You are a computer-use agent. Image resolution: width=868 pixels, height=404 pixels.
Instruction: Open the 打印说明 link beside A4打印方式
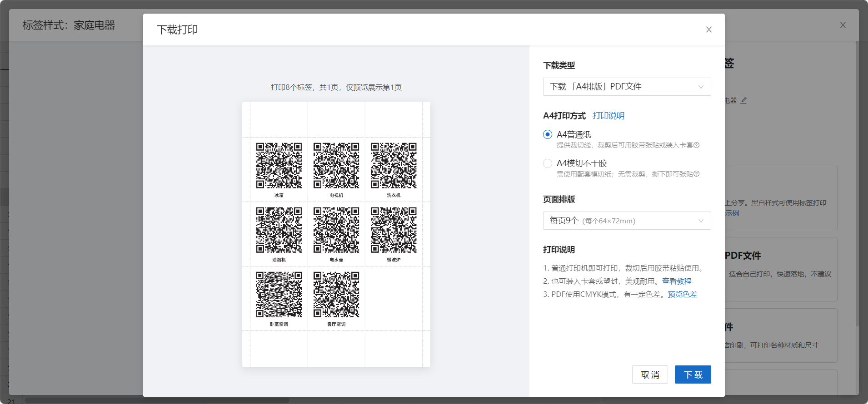(x=608, y=116)
